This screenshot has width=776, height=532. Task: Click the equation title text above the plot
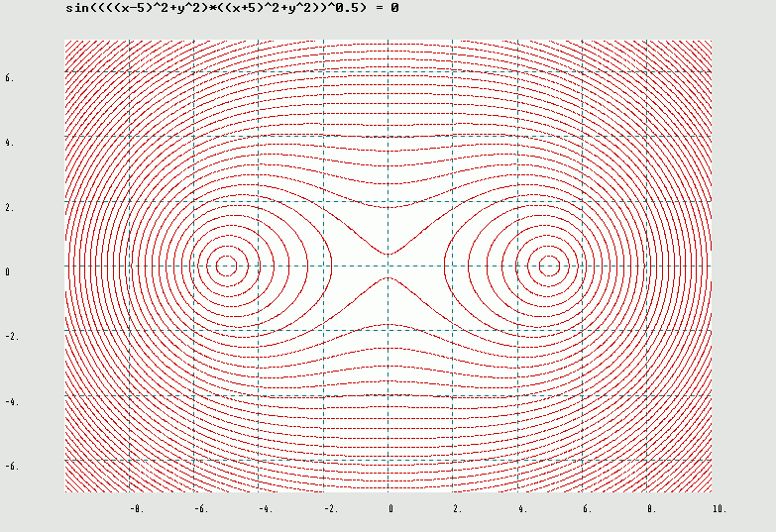[x=232, y=8]
